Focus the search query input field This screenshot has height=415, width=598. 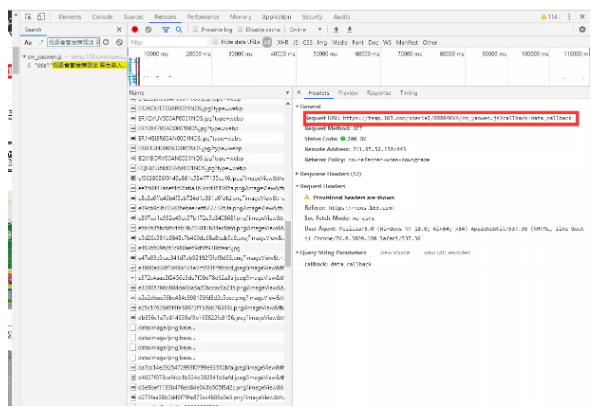73,42
